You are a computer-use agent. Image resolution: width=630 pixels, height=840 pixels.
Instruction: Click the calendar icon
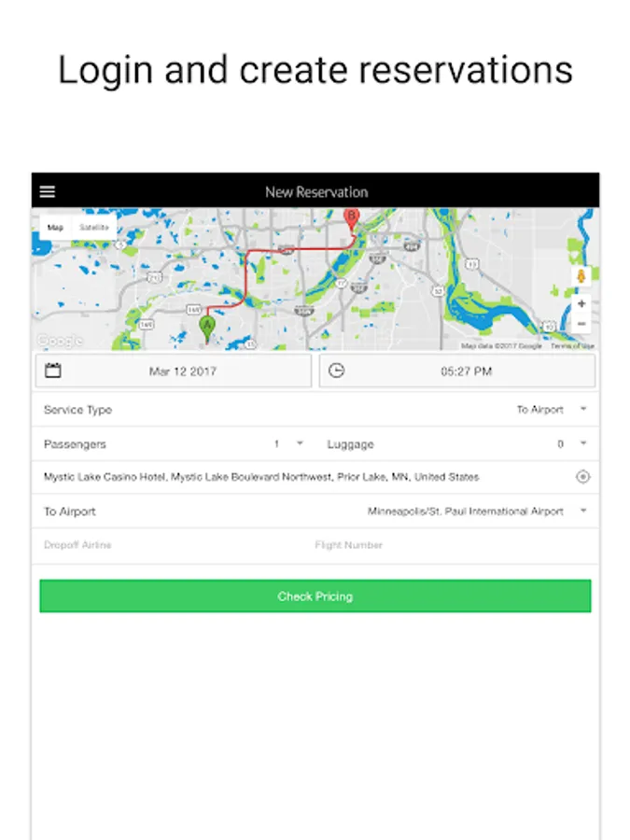[52, 371]
